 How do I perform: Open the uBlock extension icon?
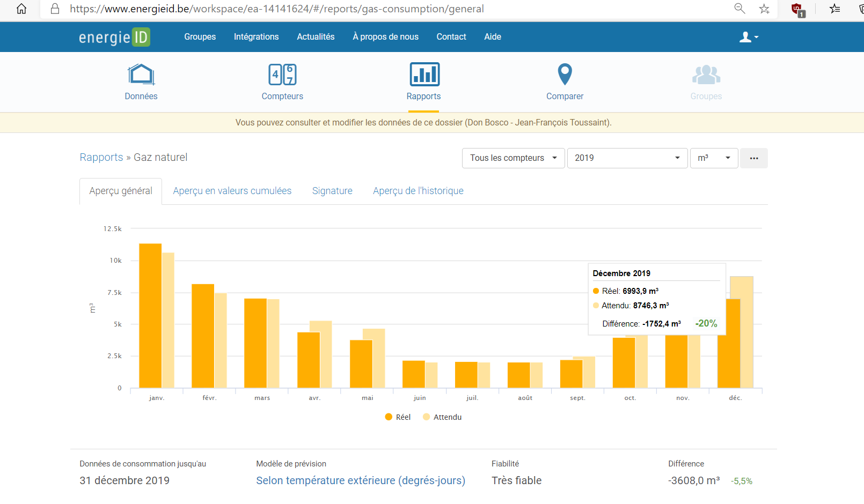[x=798, y=9]
